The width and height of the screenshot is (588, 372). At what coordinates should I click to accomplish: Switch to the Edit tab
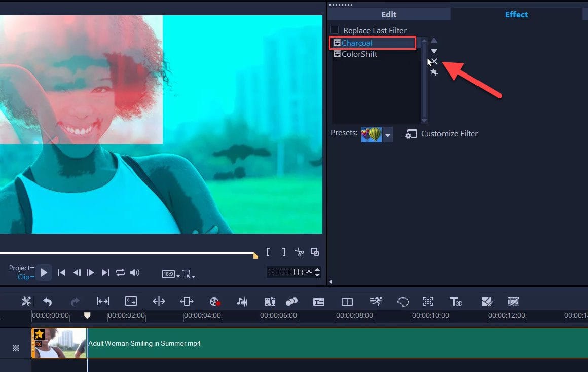(388, 14)
